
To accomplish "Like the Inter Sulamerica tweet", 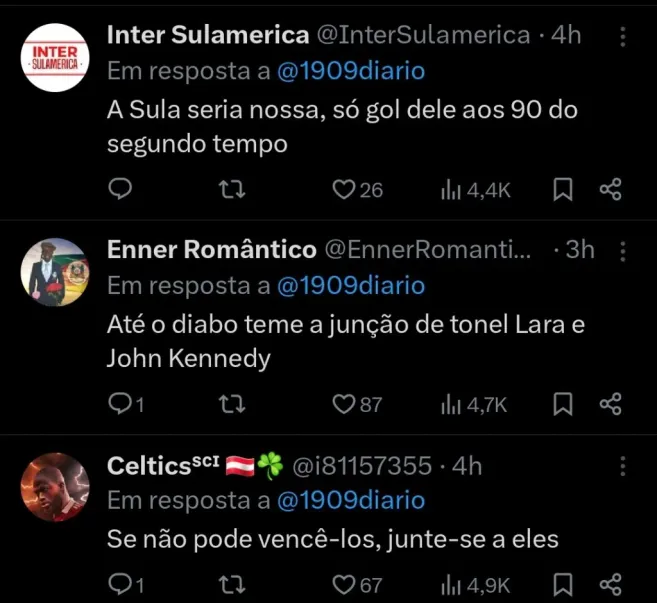I will (x=345, y=189).
